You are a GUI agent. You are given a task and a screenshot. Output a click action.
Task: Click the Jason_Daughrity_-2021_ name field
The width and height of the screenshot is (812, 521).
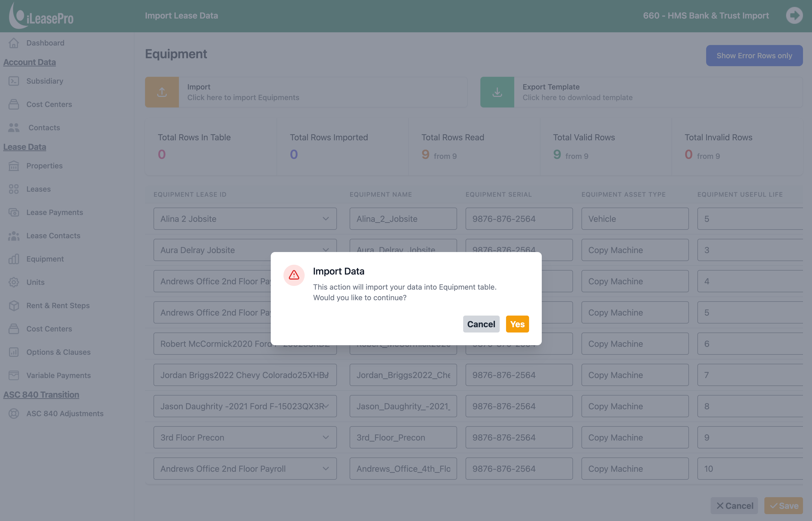(403, 406)
